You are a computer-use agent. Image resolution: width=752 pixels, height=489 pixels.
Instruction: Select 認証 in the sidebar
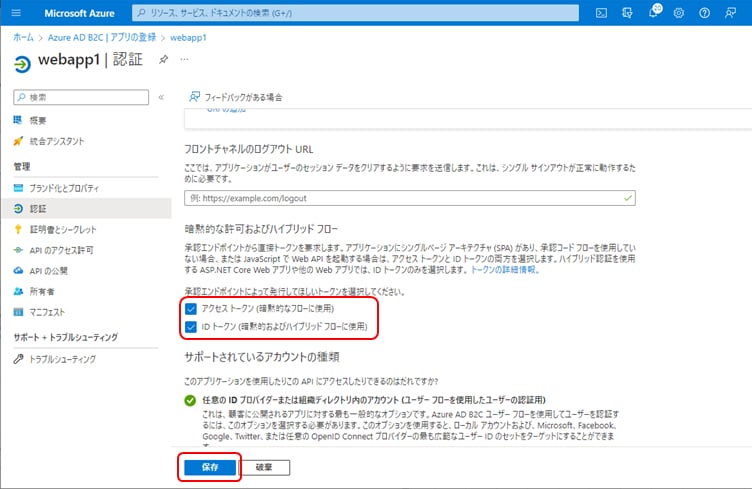pyautogui.click(x=86, y=209)
